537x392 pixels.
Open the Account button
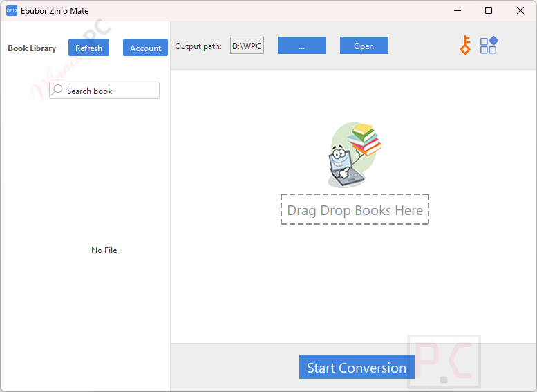point(145,48)
